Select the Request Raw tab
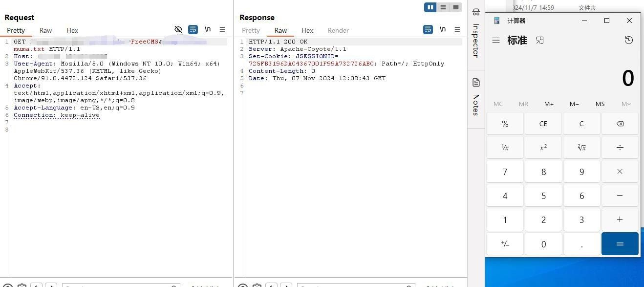The height and width of the screenshot is (287, 644). 45,30
